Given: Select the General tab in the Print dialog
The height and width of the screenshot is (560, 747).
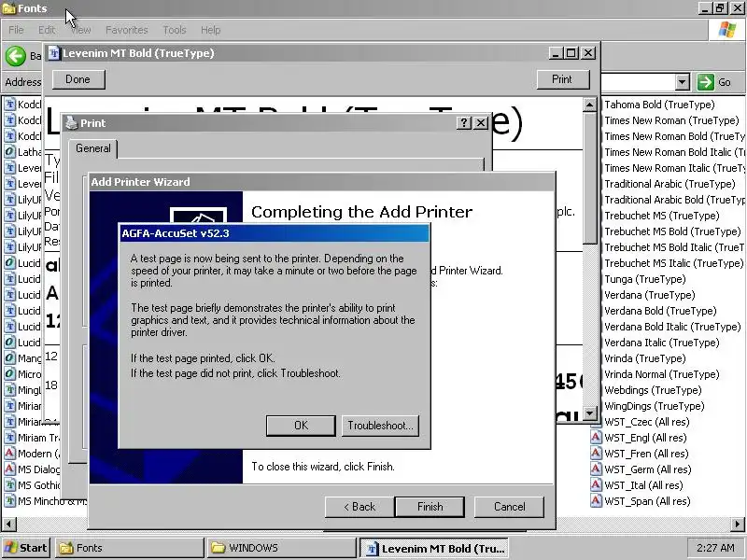Looking at the screenshot, I should click(92, 148).
